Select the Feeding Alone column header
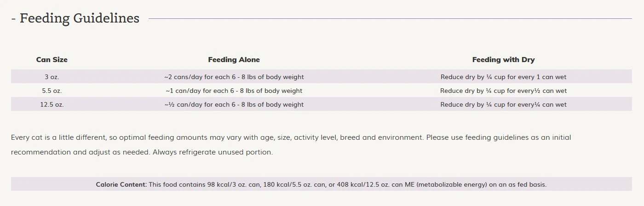Image resolution: width=644 pixels, height=206 pixels. (234, 60)
